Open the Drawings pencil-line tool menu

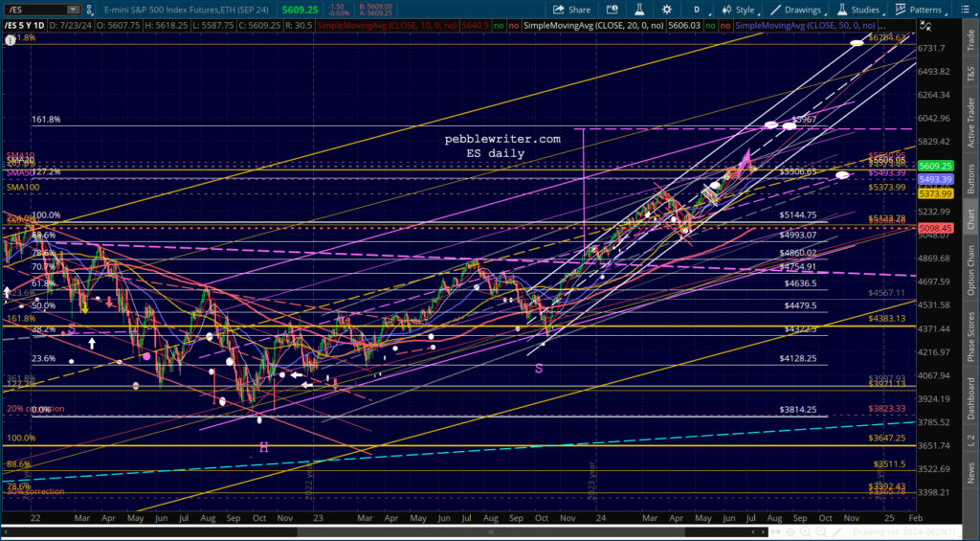point(775,10)
